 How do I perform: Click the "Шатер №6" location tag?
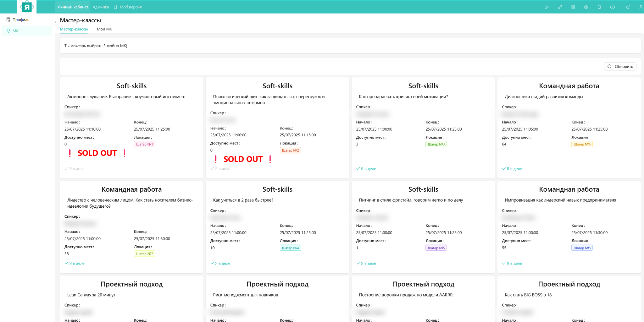pos(582,144)
